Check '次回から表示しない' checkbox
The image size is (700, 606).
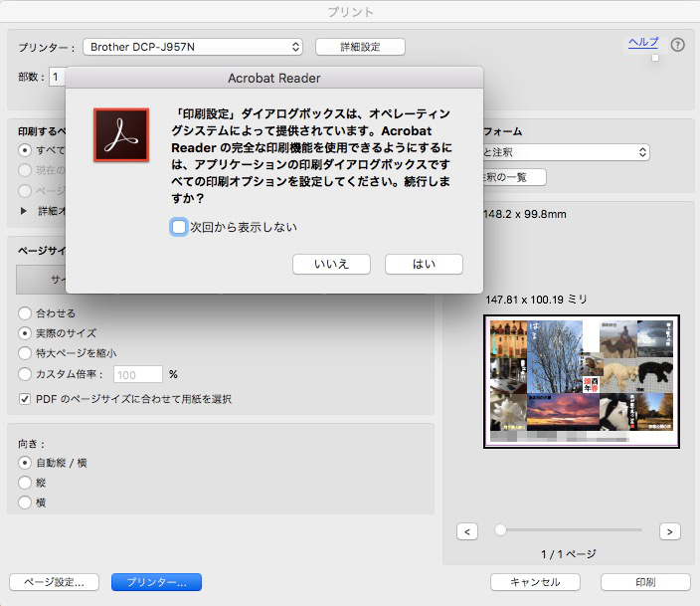[x=179, y=227]
